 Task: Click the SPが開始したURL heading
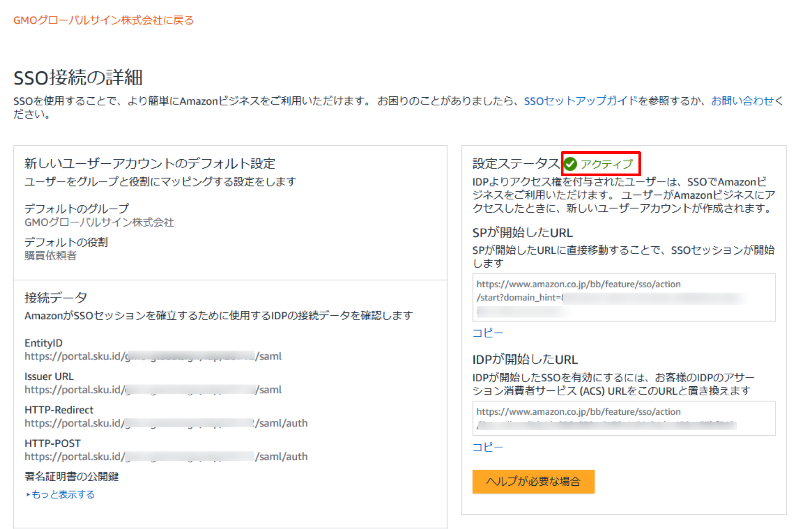[x=522, y=232]
